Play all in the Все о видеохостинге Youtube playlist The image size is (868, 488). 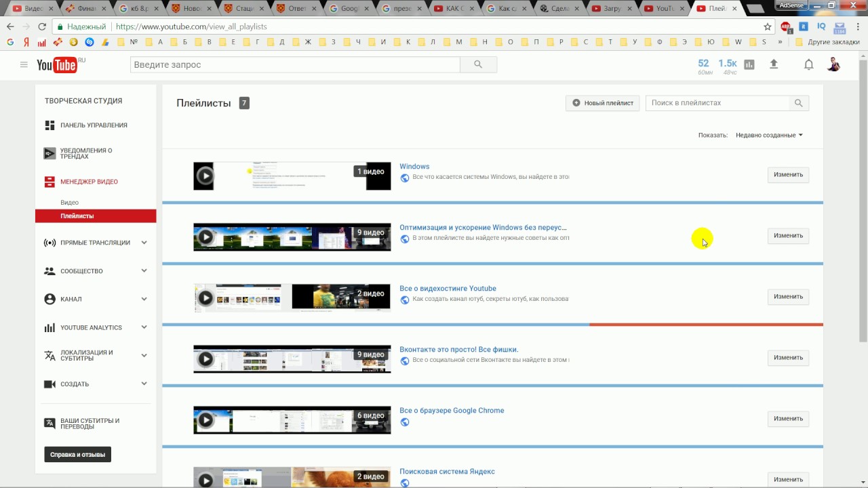point(205,298)
